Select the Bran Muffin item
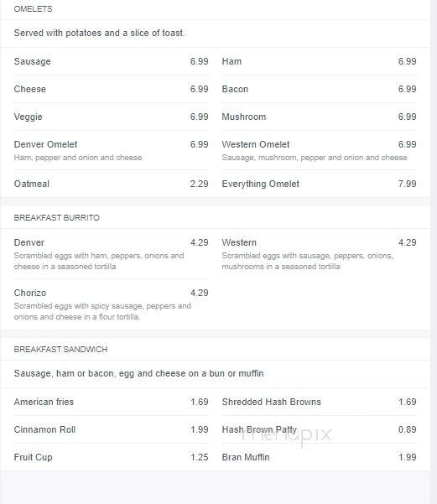Image resolution: width=437 pixels, height=504 pixels. tap(319, 457)
